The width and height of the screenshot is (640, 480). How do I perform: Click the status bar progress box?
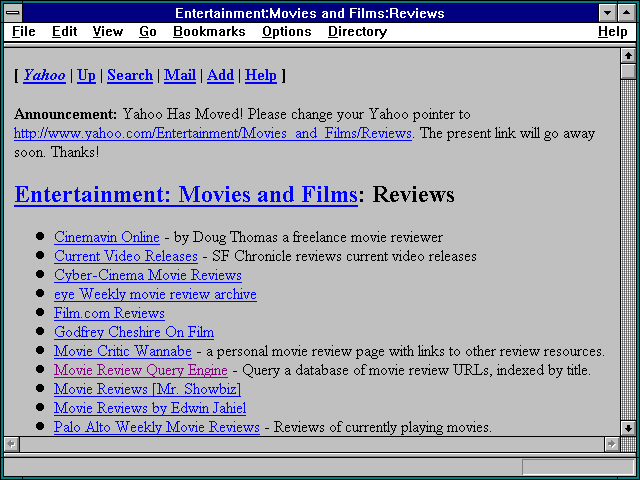click(578, 467)
